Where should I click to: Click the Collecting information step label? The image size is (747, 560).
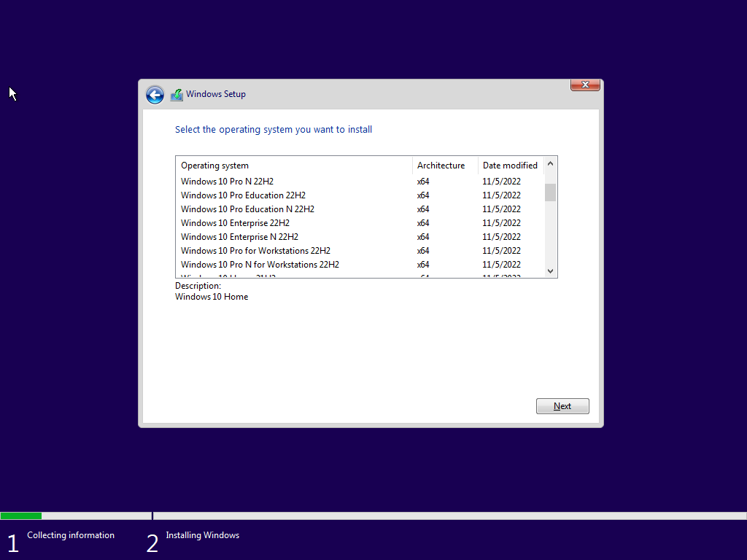point(71,535)
